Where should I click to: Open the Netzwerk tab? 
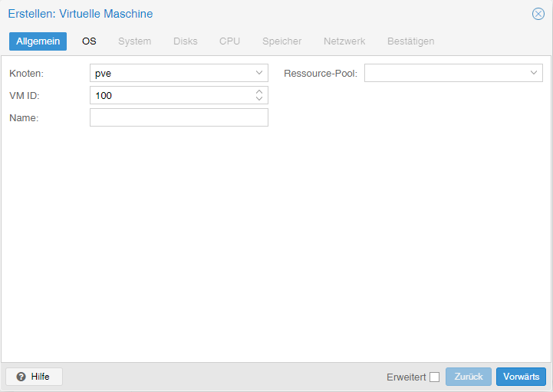click(344, 41)
